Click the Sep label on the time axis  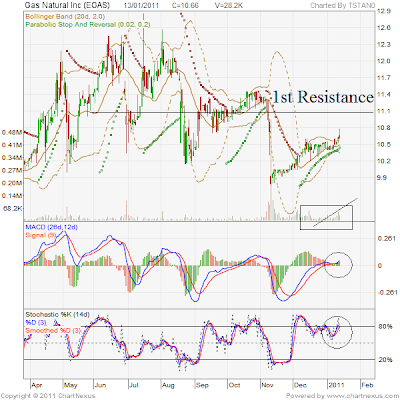coord(202,385)
